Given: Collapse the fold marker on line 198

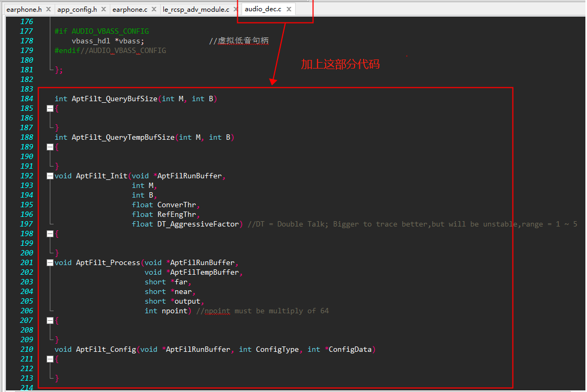Looking at the screenshot, I should [x=50, y=234].
